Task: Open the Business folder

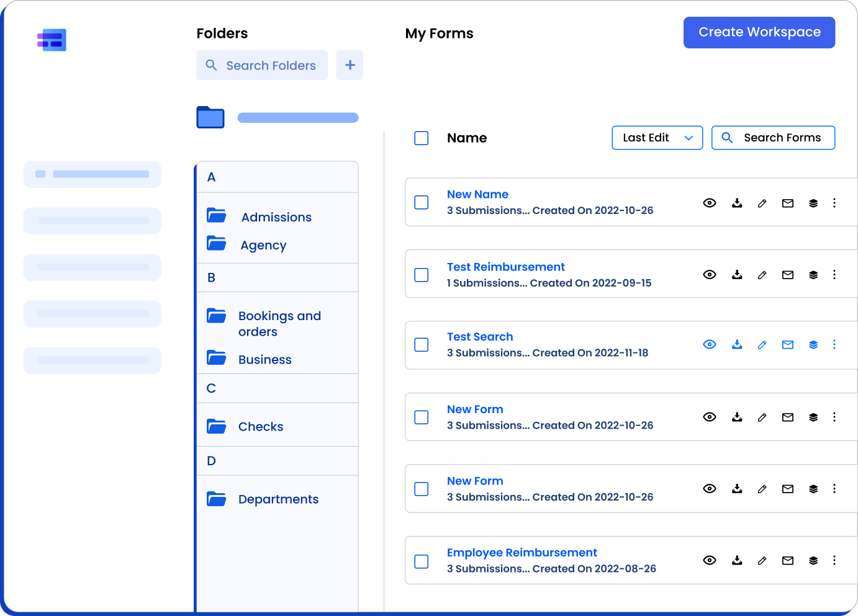Action: (265, 360)
